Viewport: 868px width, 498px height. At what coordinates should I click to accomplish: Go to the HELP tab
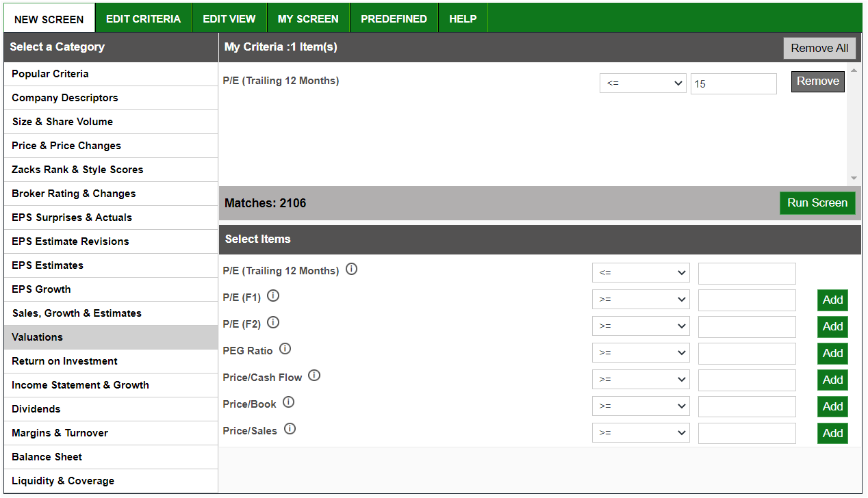(x=463, y=18)
